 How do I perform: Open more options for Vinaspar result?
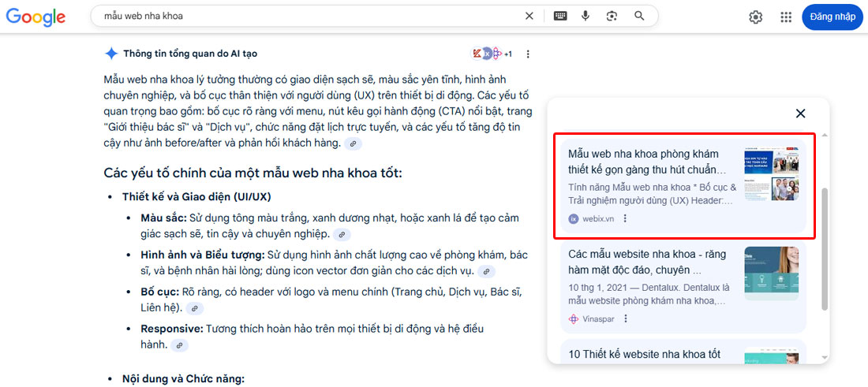(x=626, y=319)
